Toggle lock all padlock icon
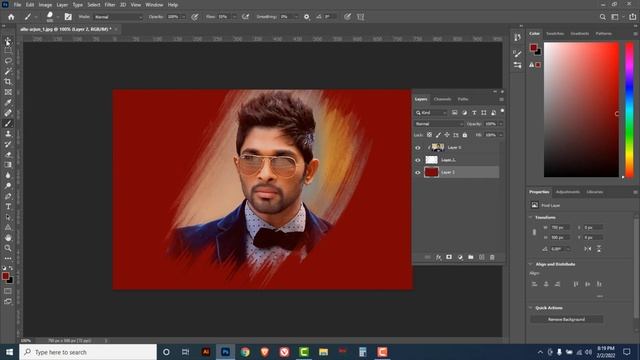 coord(464,135)
